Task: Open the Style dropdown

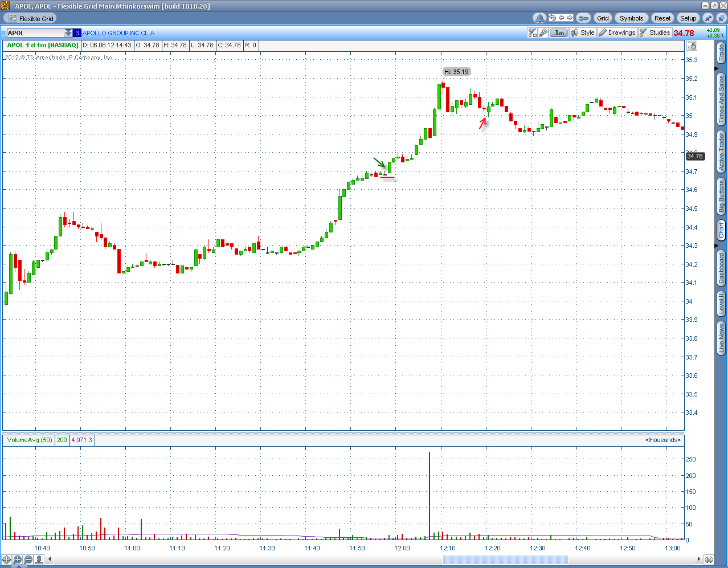Action: pyautogui.click(x=583, y=33)
